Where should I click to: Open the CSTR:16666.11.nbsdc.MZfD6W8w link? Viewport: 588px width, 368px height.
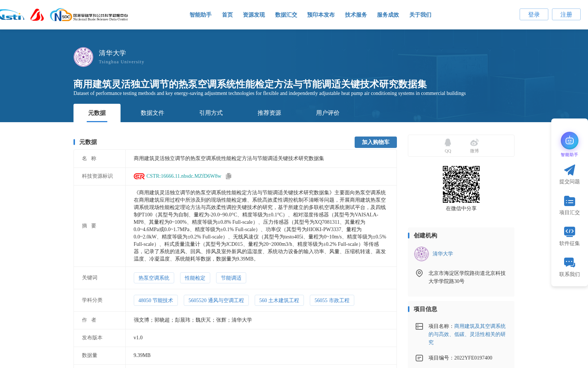click(x=184, y=176)
